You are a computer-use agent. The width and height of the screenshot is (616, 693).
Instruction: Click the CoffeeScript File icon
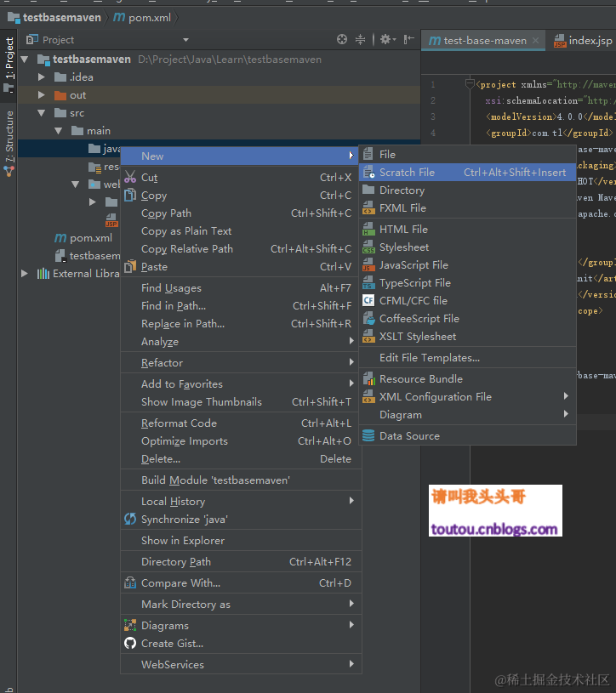click(368, 318)
